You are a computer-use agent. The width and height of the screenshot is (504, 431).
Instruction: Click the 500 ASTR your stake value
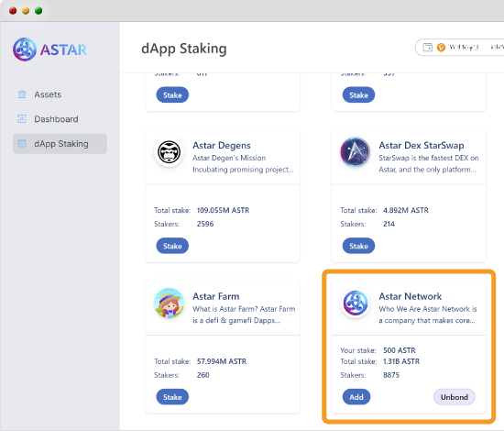coord(400,350)
